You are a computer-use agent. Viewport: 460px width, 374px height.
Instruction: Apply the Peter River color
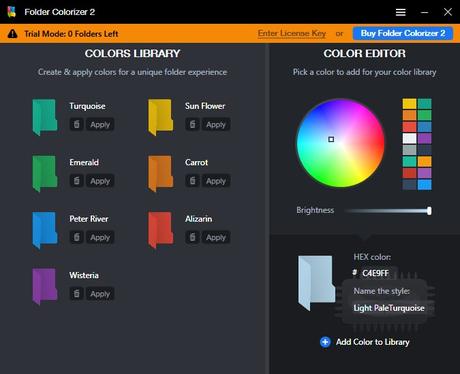[x=100, y=237]
